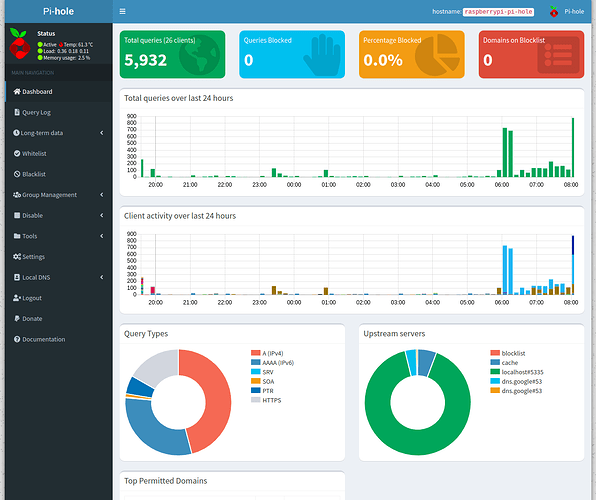Screen dimensions: 596x500
Task: Click the Logout user icon
Action: 17,298
